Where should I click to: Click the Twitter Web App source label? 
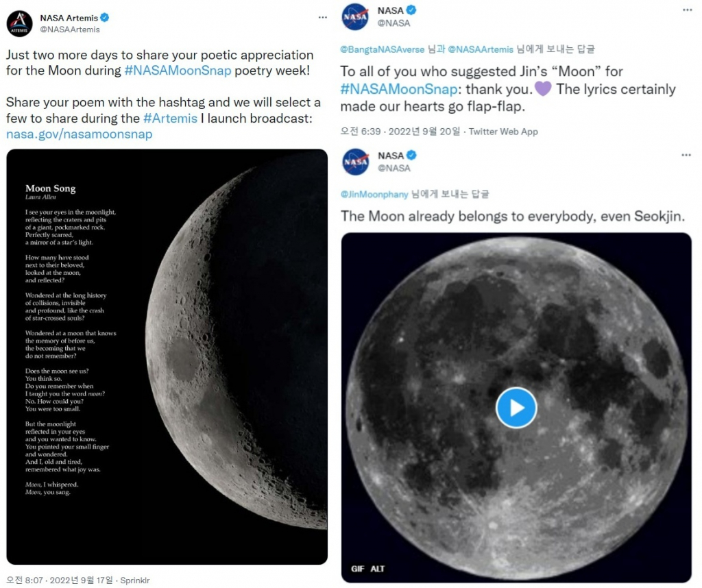coord(503,132)
